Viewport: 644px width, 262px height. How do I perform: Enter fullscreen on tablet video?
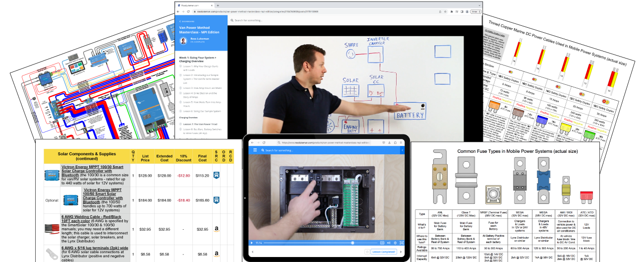click(401, 243)
